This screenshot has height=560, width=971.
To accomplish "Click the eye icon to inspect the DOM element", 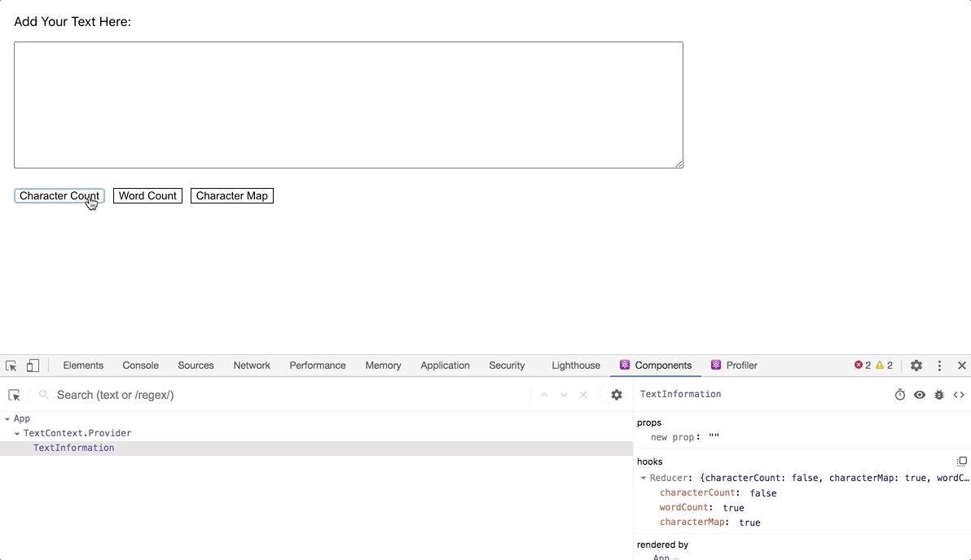I will (x=920, y=395).
